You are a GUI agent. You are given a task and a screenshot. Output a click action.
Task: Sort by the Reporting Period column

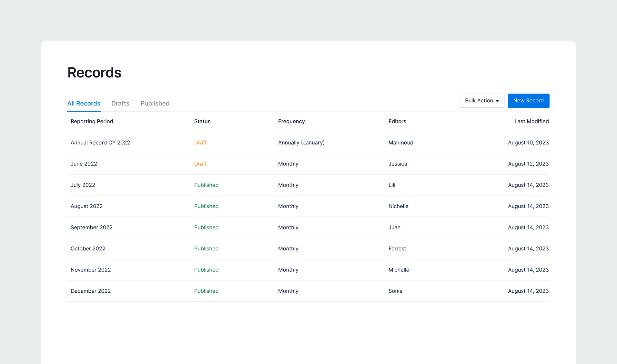[x=92, y=121]
